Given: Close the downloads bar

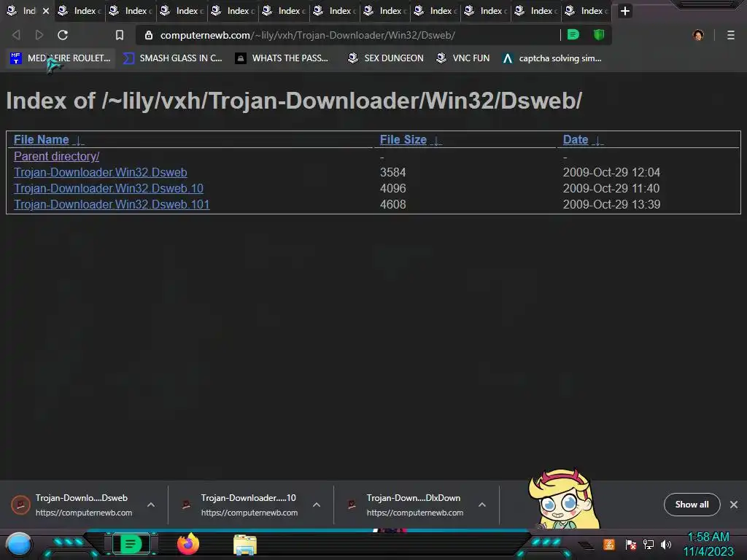Looking at the screenshot, I should (734, 505).
